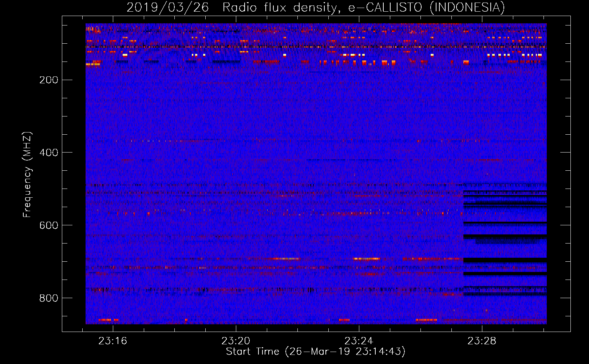Image resolution: width=589 pixels, height=364 pixels.
Task: Select the "Frequency (MHZ)" axis label
Action: tap(27, 175)
